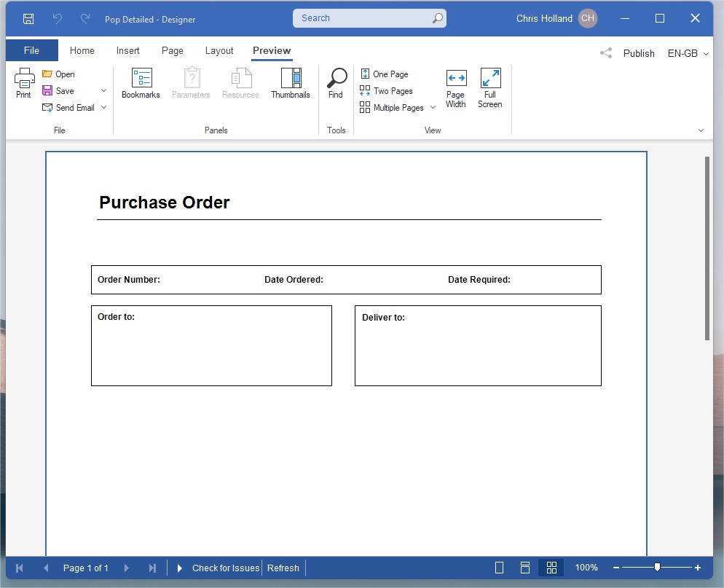The width and height of the screenshot is (724, 588).
Task: Switch to One Page view
Action: pos(384,74)
